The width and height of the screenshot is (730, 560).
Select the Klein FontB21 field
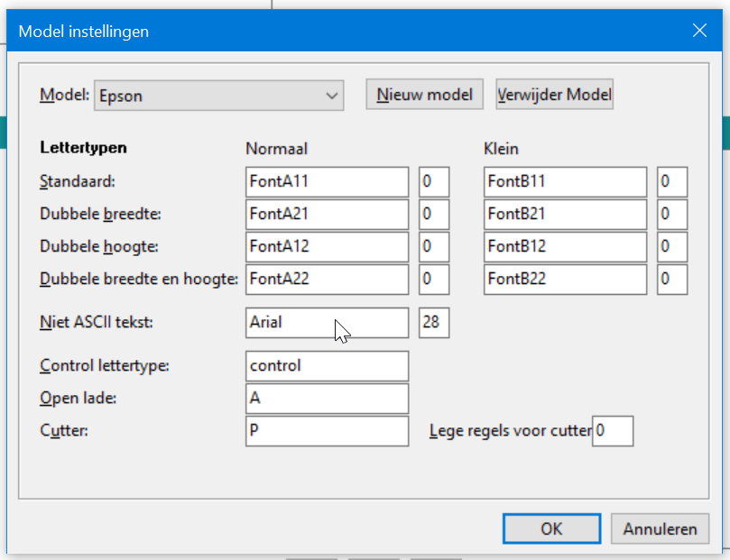[x=565, y=215]
